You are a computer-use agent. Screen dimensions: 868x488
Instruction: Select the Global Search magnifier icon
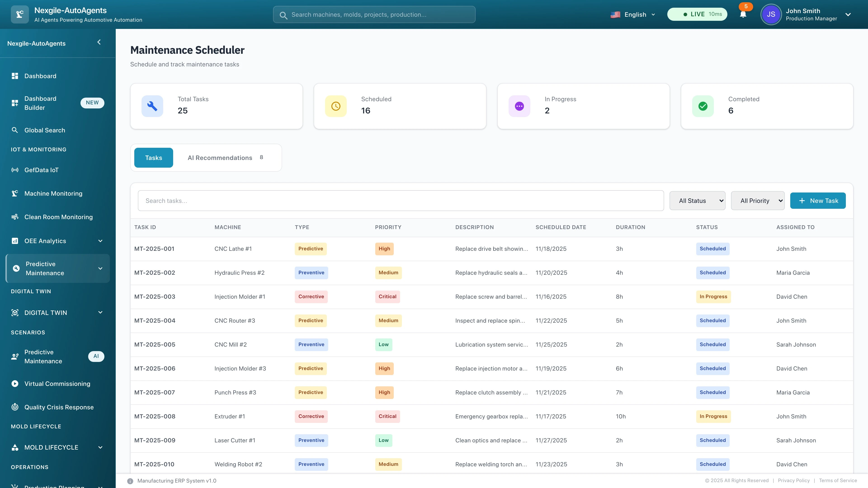(x=15, y=130)
